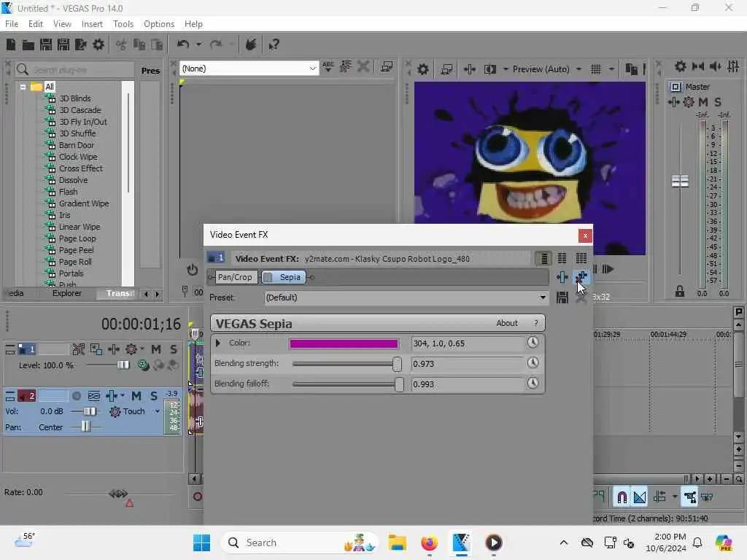Viewport: 747px width, 560px height.
Task: Click the Video Event FX plug-in chain icon
Action: [562, 277]
